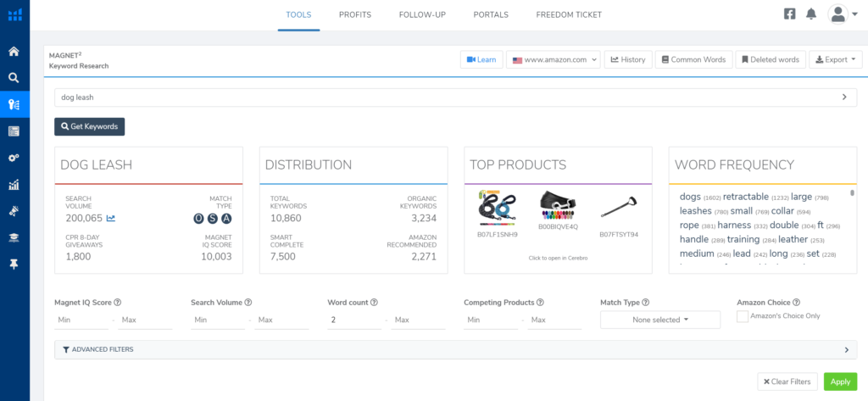The width and height of the screenshot is (868, 401).
Task: Open the Match Type None selected dropdown
Action: [660, 320]
